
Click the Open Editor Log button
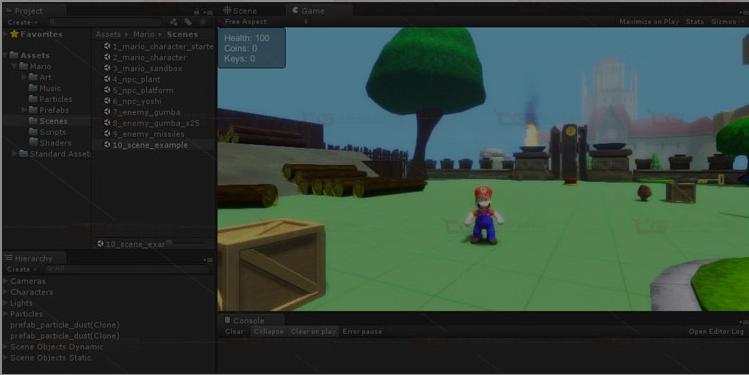point(716,332)
